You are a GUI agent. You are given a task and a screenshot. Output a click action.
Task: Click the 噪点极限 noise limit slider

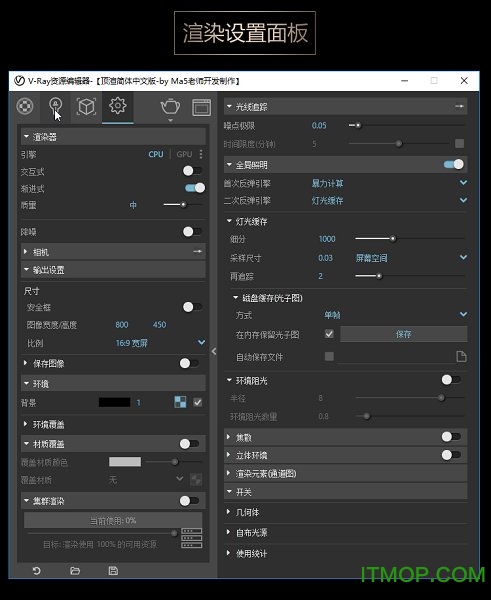pos(406,125)
